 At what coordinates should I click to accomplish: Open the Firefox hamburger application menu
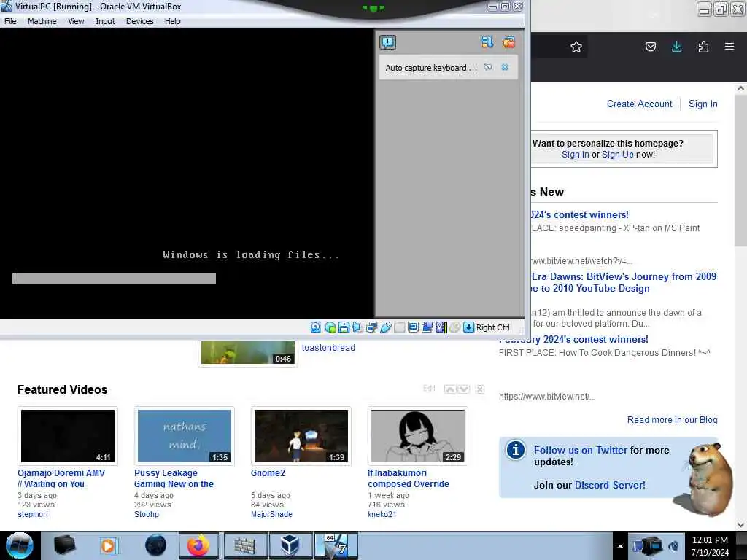click(729, 47)
